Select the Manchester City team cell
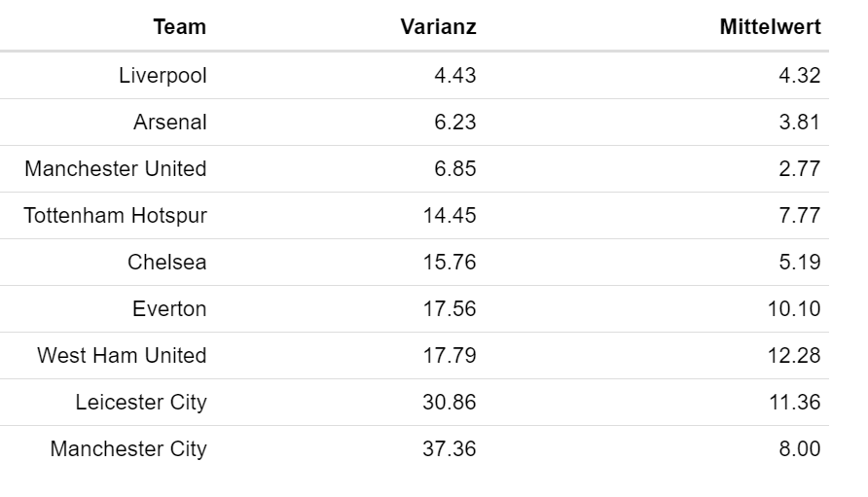This screenshot has width=868, height=497. (x=128, y=448)
